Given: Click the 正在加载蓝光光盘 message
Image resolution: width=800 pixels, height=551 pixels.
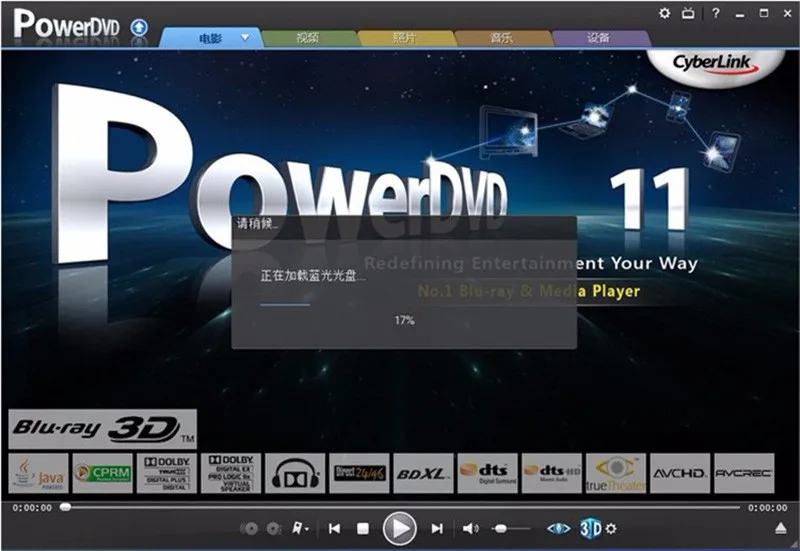Looking at the screenshot, I should coord(312,276).
